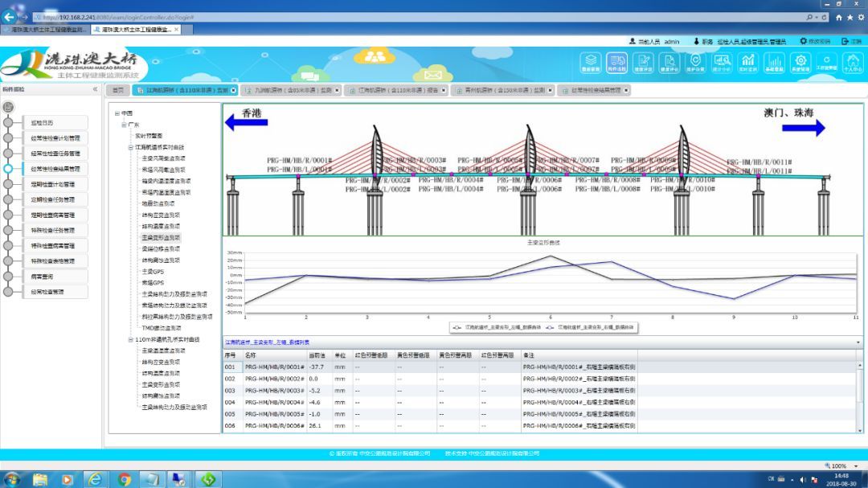This screenshot has height=488, width=868.
Task: Open the address bar search dropdown arrow
Action: (x=817, y=18)
